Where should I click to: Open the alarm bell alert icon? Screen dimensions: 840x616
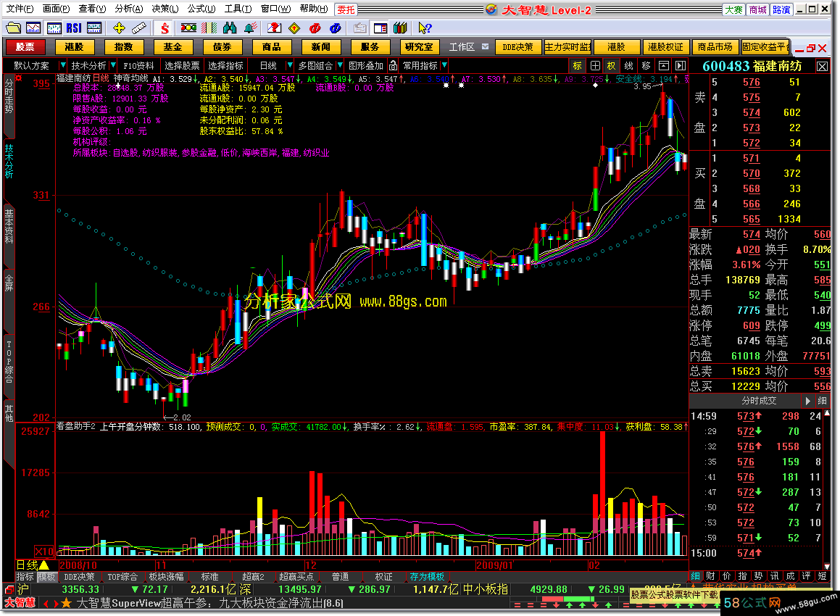pyautogui.click(x=250, y=28)
